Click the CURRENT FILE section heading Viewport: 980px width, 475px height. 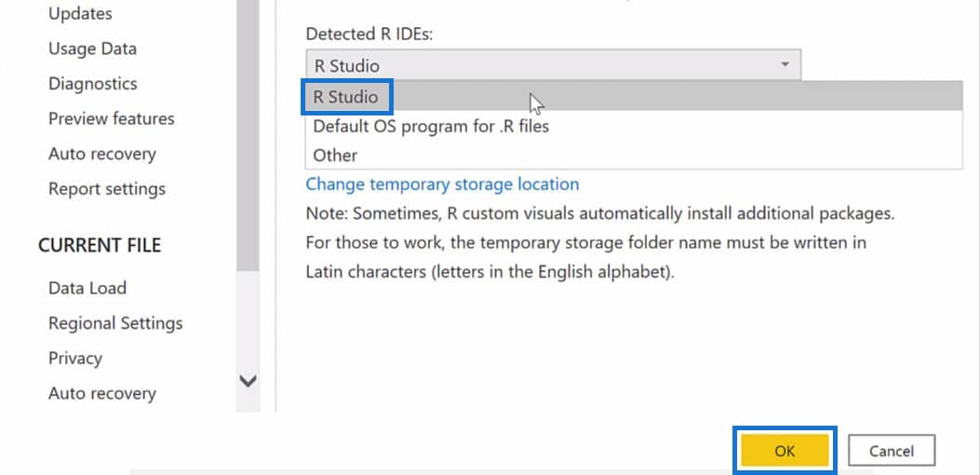(x=100, y=245)
